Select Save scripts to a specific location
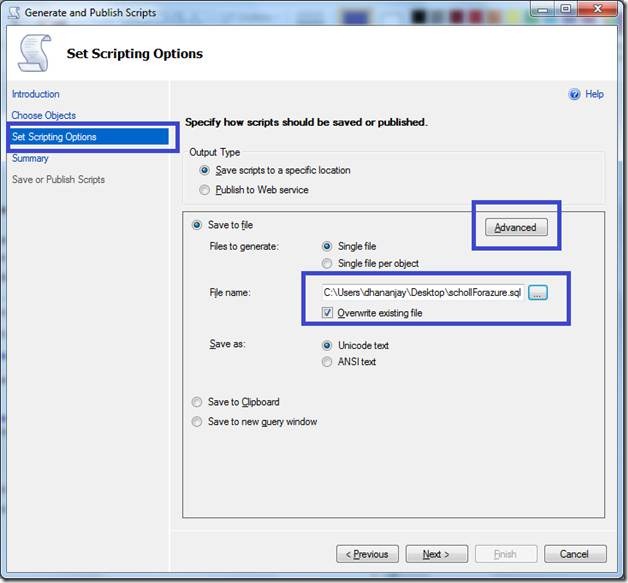This screenshot has width=628, height=583. [x=206, y=171]
